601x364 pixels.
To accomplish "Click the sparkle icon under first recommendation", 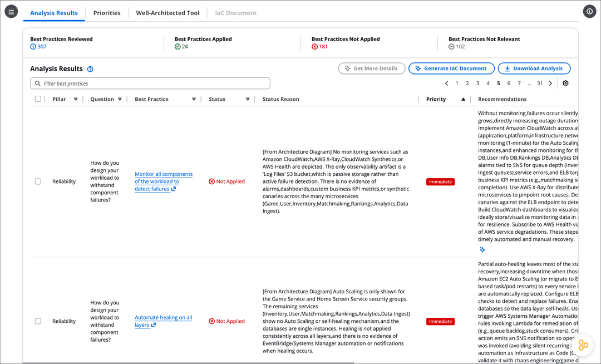I will (x=482, y=250).
